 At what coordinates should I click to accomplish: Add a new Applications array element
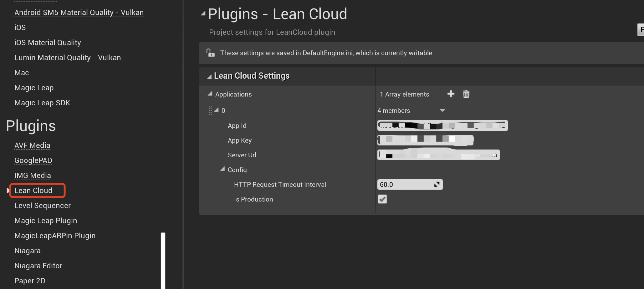pos(451,94)
